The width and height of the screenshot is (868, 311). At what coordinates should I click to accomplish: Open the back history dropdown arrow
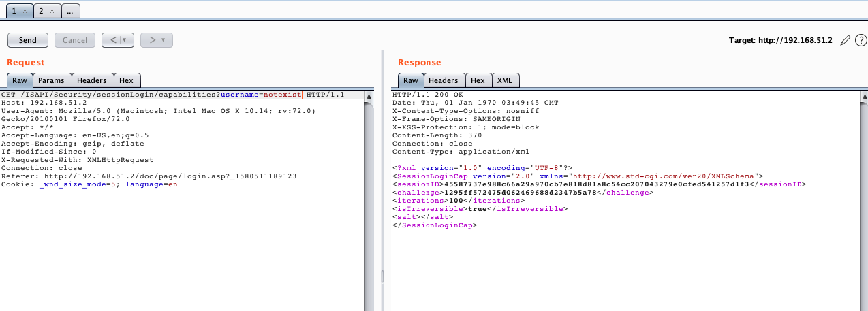126,40
